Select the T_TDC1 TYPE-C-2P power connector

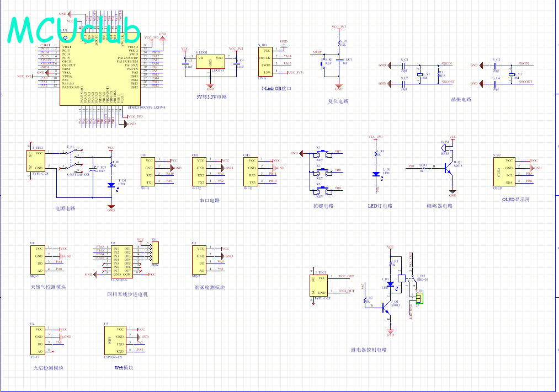[36, 161]
